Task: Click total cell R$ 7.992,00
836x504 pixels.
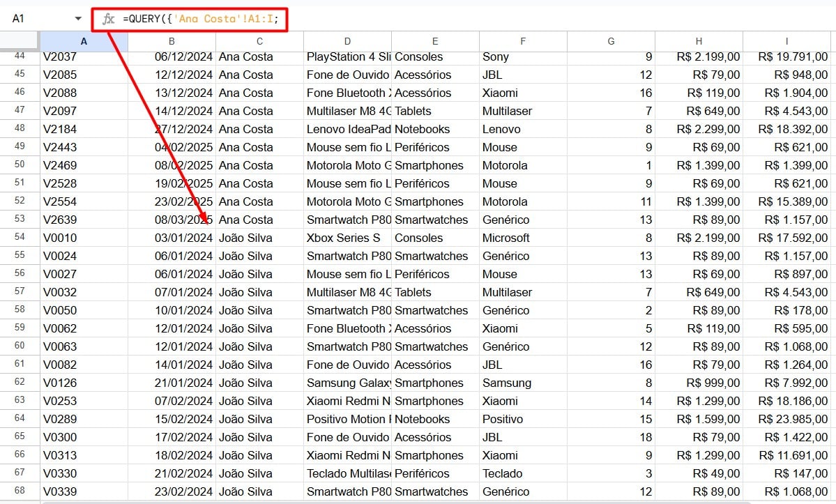Action: tap(787, 383)
